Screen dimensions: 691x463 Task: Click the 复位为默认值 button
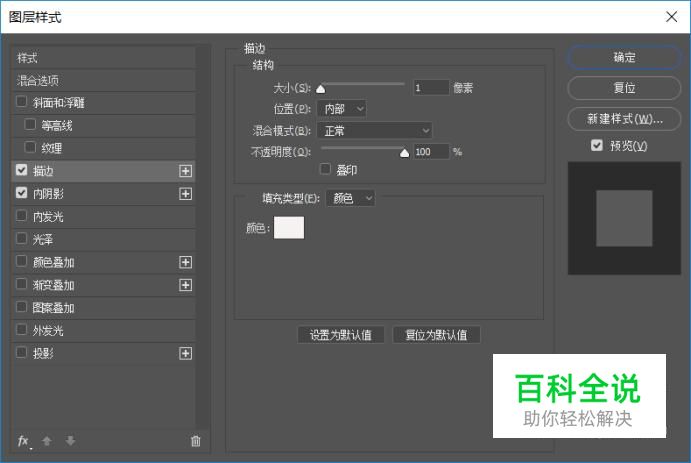(x=436, y=335)
